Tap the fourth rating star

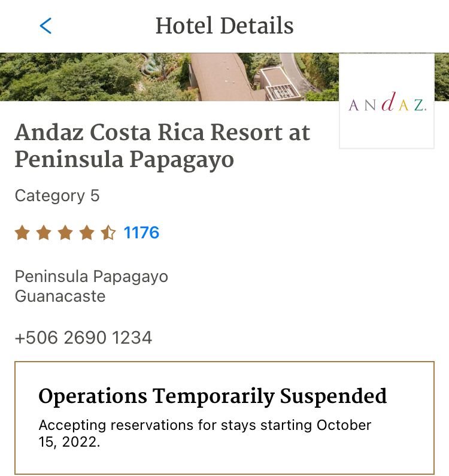point(87,233)
